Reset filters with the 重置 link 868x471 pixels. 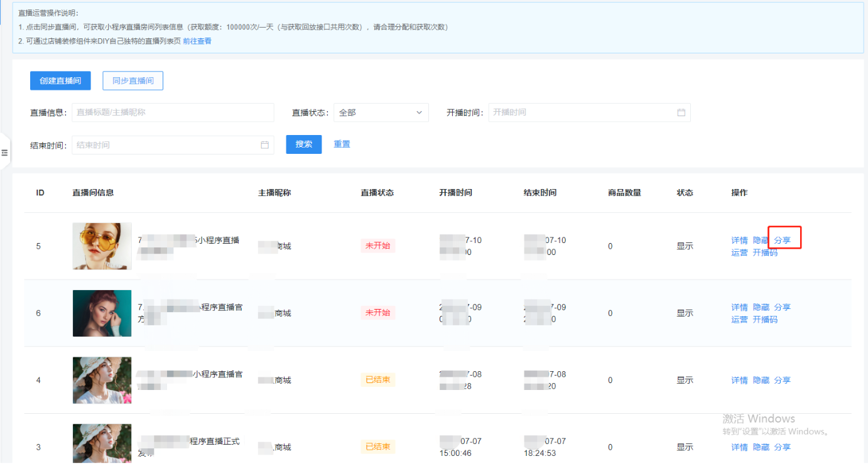[x=342, y=144]
